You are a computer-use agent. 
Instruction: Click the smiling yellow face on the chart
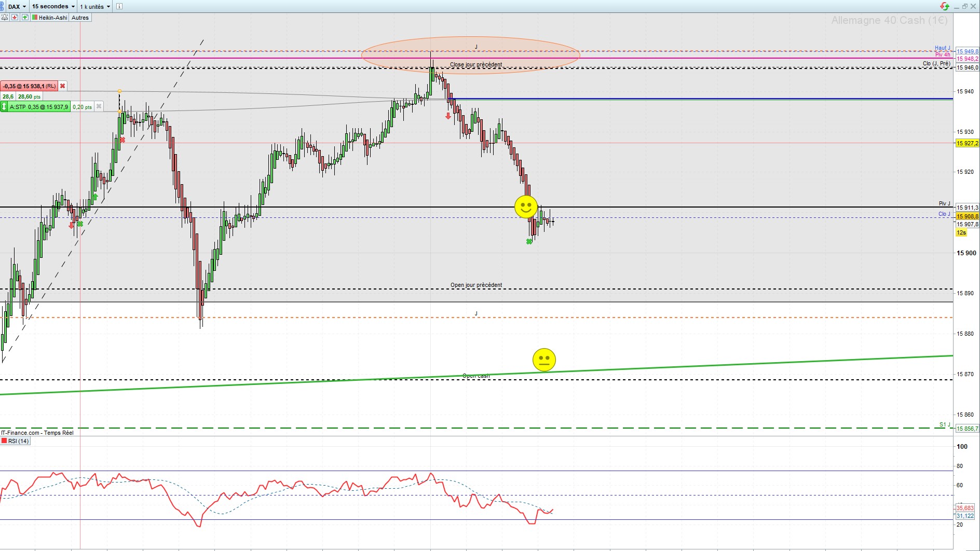526,206
